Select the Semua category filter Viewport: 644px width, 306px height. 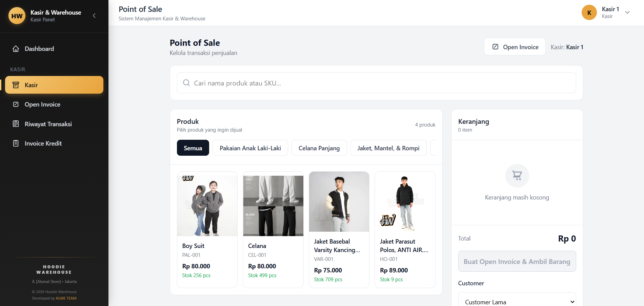coord(193,148)
